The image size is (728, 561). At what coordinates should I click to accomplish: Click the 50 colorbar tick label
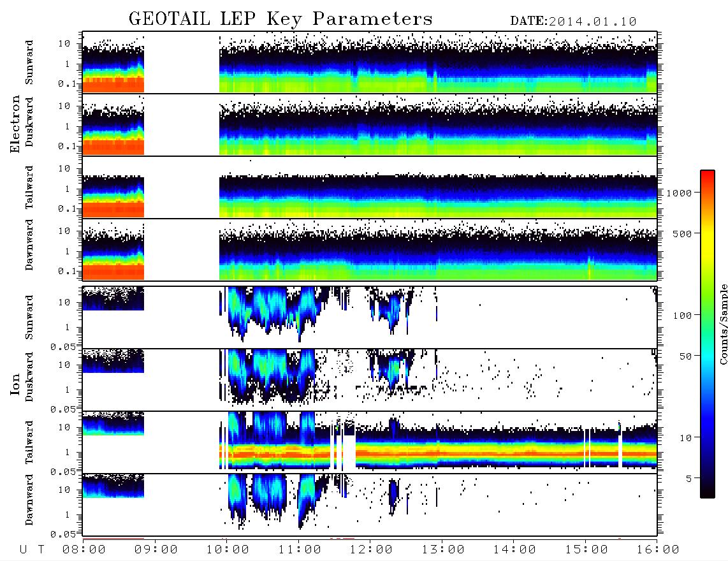(686, 356)
